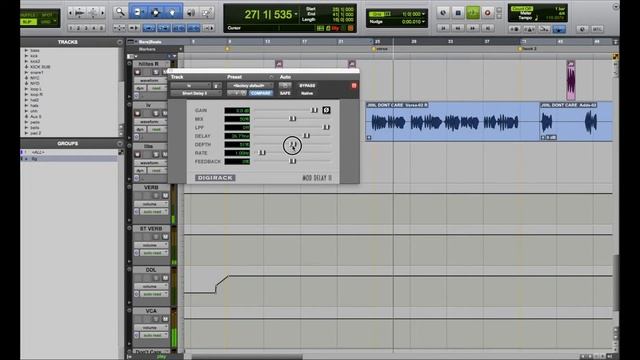Select the Zoomer tool
The width and height of the screenshot is (640, 360).
[x=120, y=12]
